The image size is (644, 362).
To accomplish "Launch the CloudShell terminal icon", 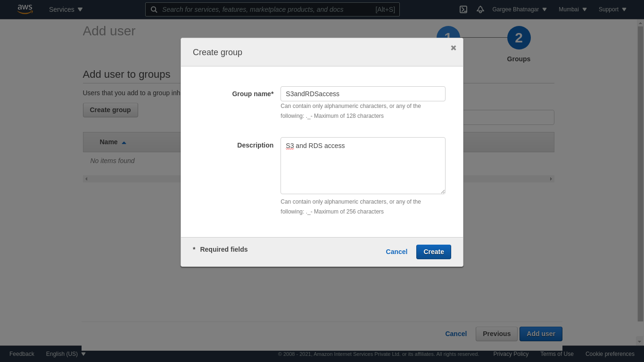I will [463, 9].
